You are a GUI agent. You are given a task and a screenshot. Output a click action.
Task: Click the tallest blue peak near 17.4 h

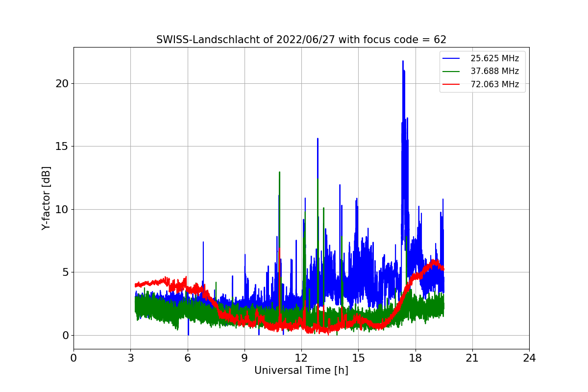[403, 62]
